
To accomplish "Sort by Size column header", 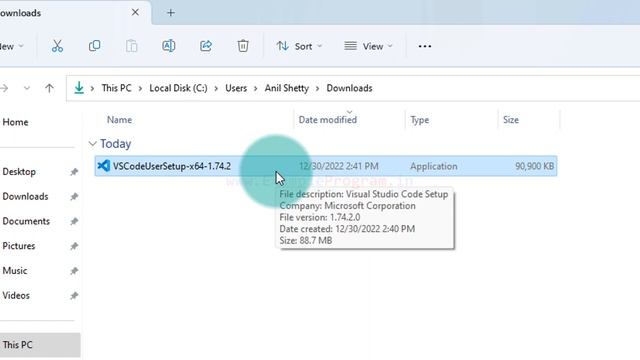I will (x=511, y=120).
